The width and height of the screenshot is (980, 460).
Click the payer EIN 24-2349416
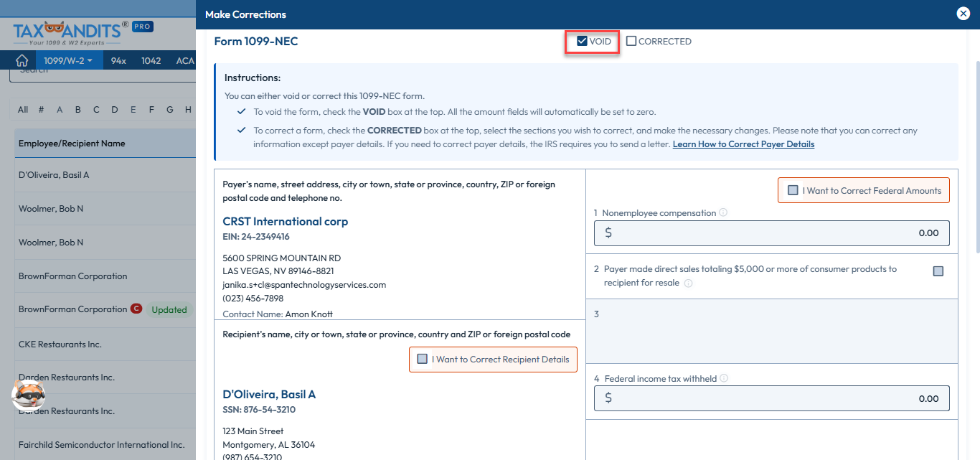[x=256, y=237]
